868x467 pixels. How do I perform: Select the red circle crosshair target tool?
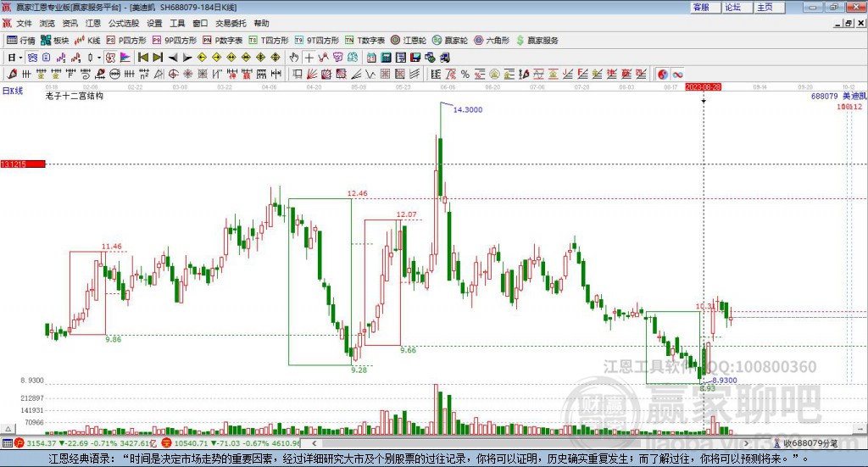coord(173,74)
